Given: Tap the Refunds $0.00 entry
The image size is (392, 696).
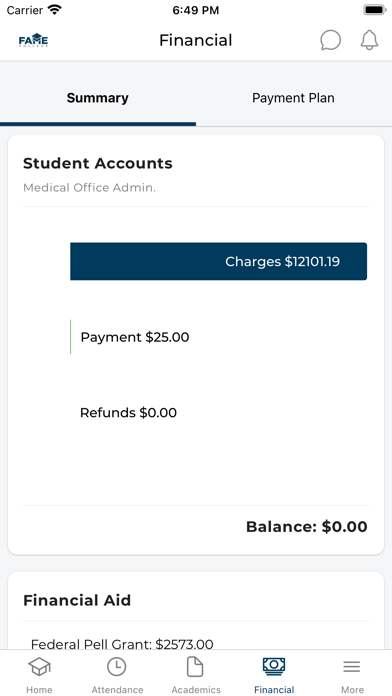Looking at the screenshot, I should [128, 413].
